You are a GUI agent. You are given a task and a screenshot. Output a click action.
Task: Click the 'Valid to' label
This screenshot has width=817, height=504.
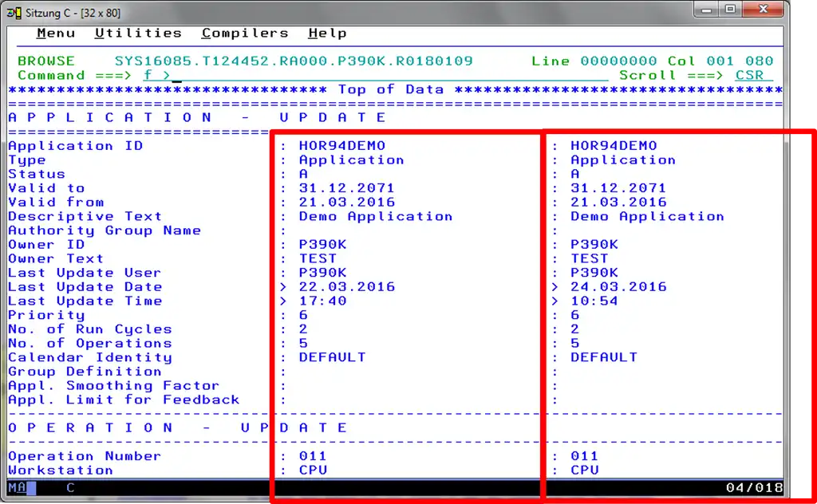(46, 188)
